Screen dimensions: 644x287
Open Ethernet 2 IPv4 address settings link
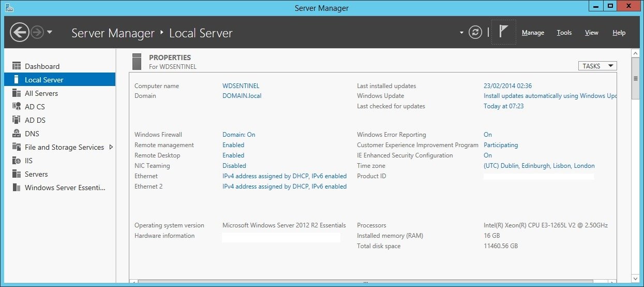pyautogui.click(x=284, y=186)
